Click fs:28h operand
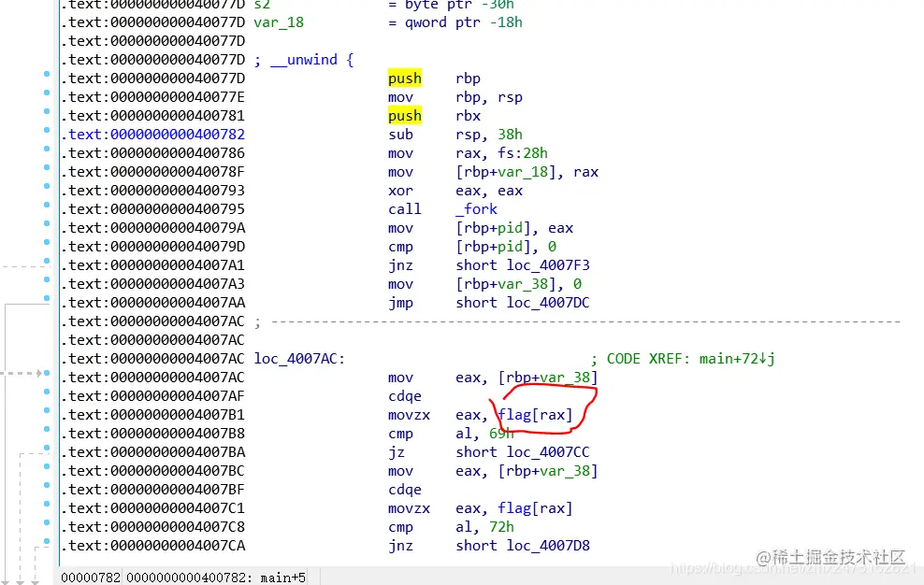Screen dimensions: 924x585 (523, 153)
